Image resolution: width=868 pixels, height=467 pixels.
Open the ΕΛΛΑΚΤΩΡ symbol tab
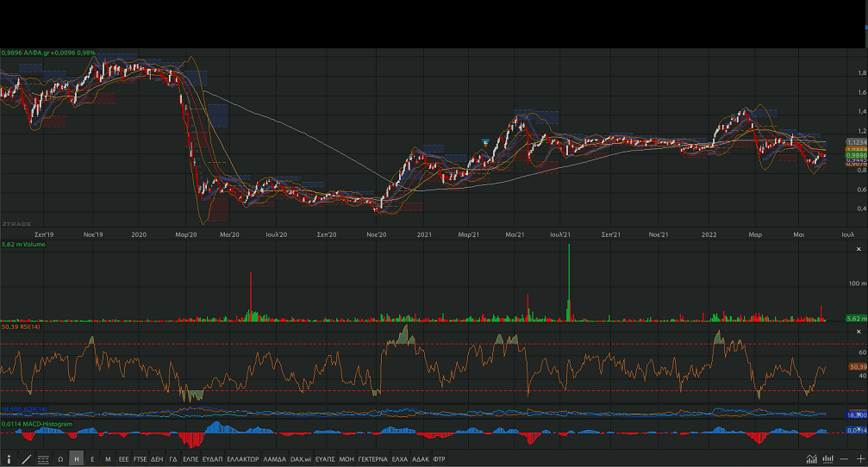click(x=242, y=459)
